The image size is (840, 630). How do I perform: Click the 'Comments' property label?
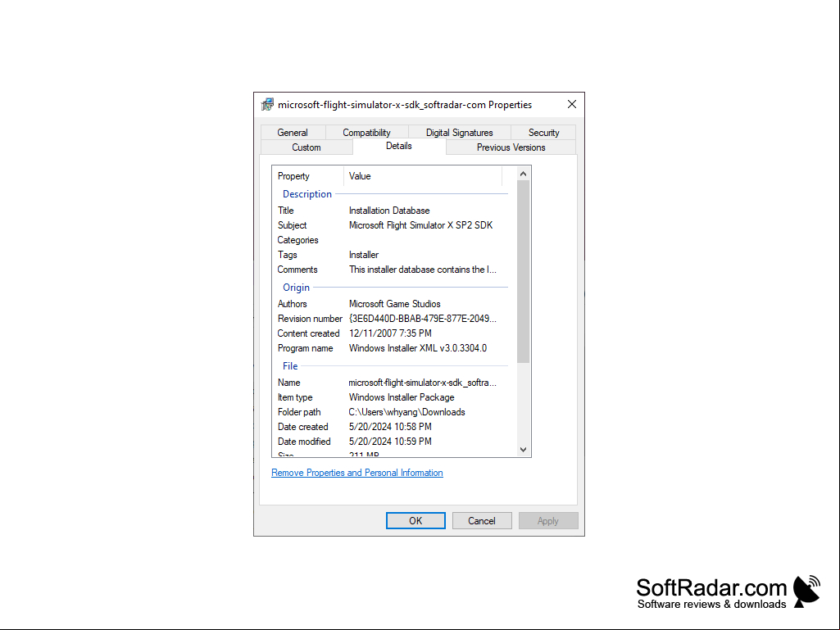[297, 270]
